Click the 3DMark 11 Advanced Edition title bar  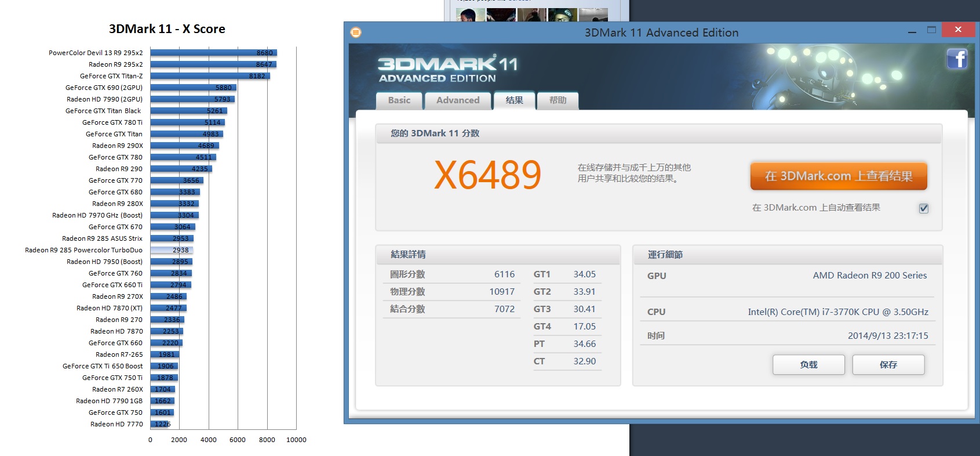click(x=661, y=32)
